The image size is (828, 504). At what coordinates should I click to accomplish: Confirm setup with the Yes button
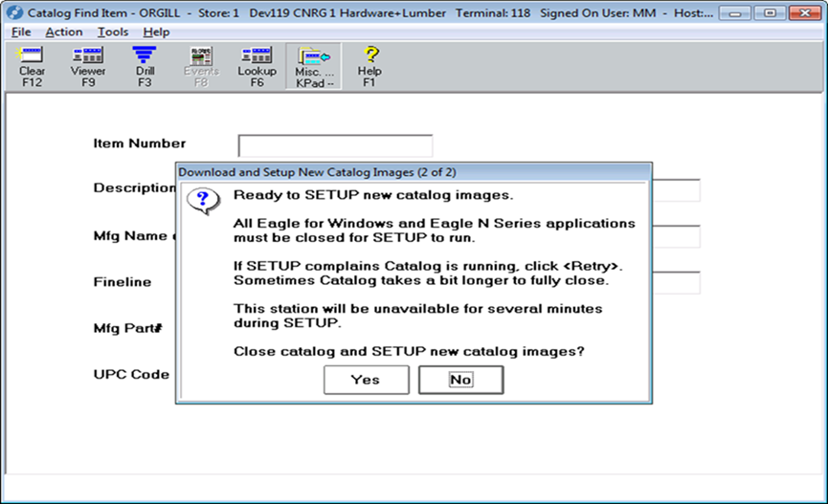point(366,380)
